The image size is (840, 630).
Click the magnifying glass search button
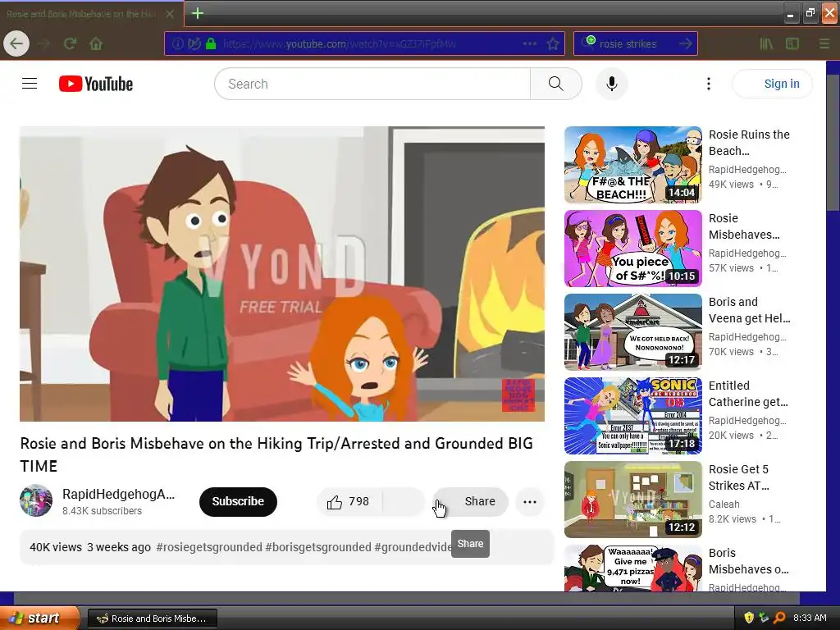click(x=556, y=84)
